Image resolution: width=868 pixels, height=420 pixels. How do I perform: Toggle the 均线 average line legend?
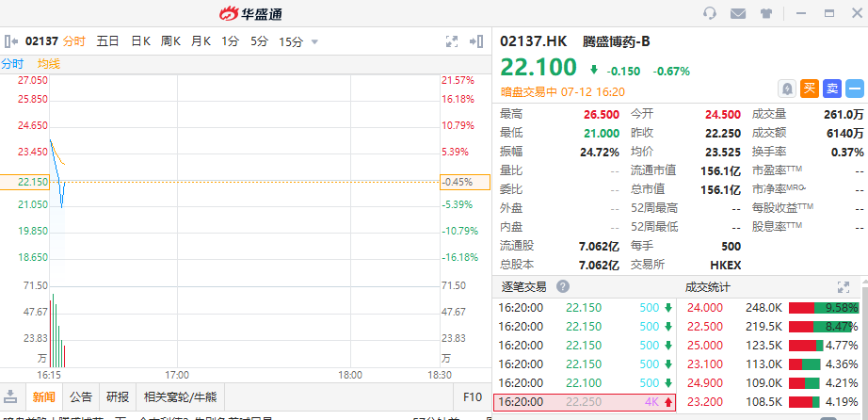coord(49,64)
